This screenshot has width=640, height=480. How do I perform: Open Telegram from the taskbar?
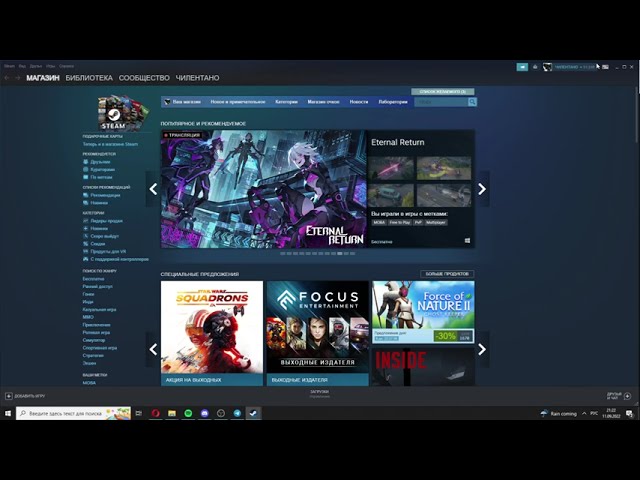(x=237, y=413)
